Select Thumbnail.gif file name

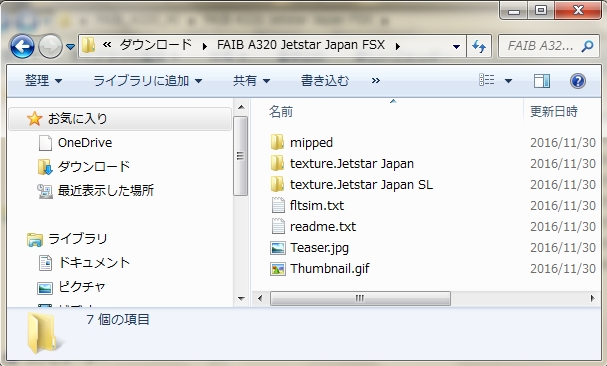[x=330, y=268]
